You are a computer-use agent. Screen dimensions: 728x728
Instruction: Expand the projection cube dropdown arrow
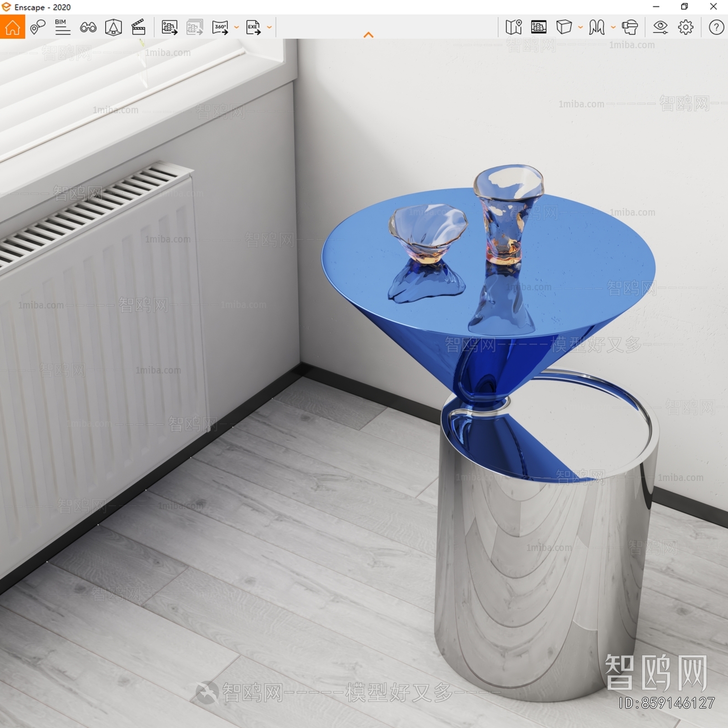pos(581,27)
